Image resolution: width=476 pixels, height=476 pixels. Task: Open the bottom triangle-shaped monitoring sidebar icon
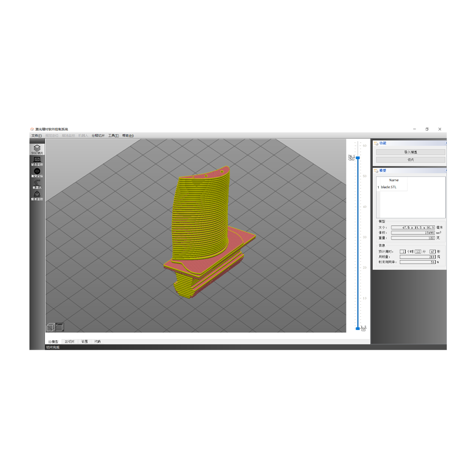pyautogui.click(x=37, y=195)
